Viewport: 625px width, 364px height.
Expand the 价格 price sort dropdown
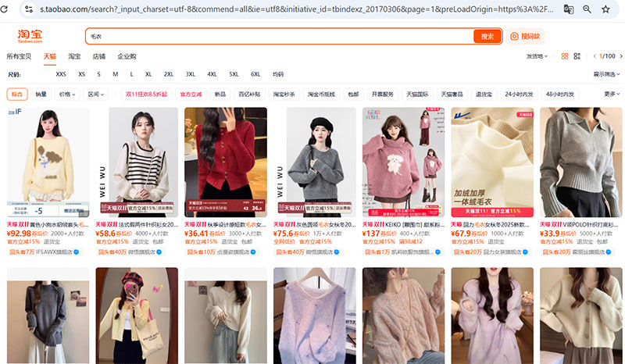tap(66, 95)
